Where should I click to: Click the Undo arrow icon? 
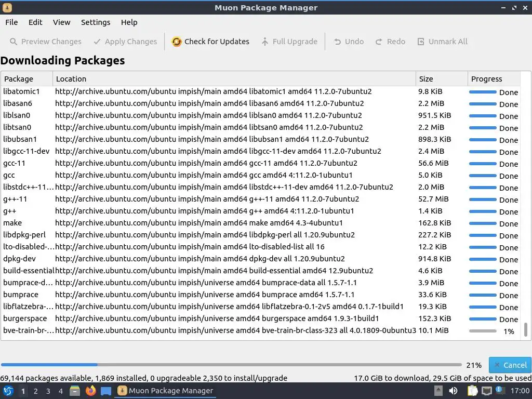click(337, 42)
